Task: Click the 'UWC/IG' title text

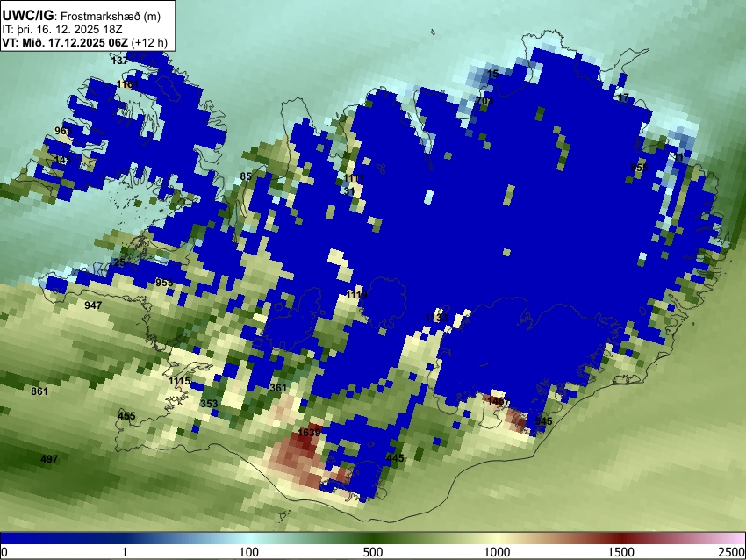Action: [27, 15]
